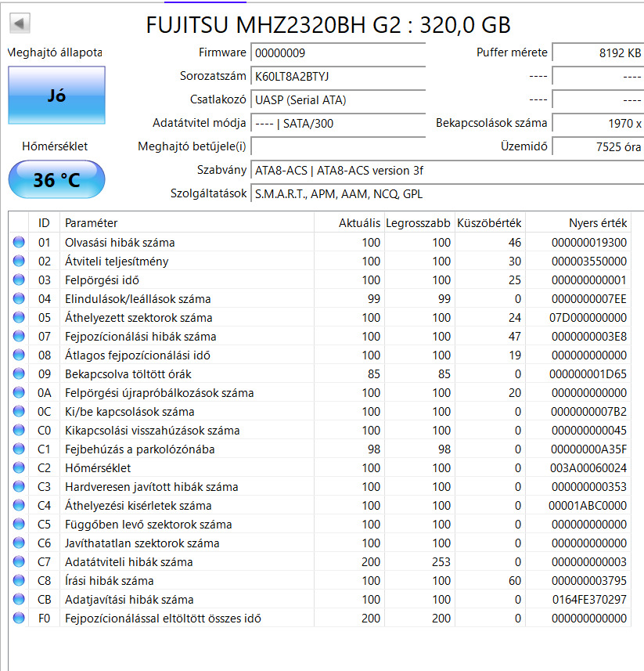Click the Nyers érték column header

tap(598, 223)
